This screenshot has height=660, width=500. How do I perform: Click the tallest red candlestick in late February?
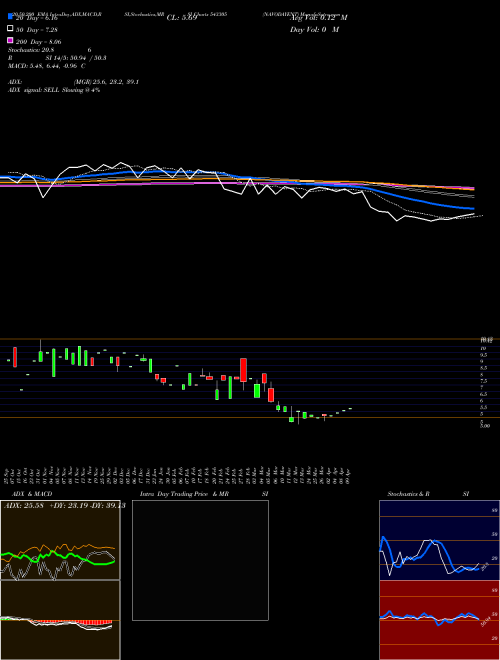(x=243, y=370)
